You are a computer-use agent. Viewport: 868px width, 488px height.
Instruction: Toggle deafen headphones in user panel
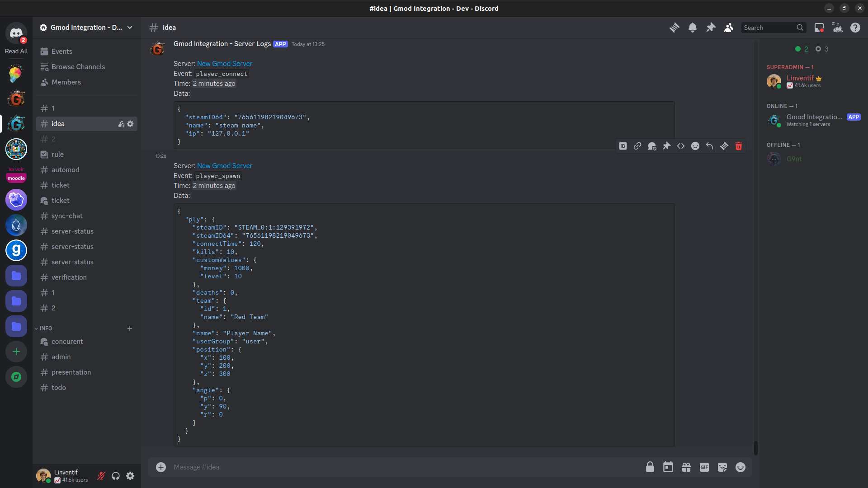116,476
